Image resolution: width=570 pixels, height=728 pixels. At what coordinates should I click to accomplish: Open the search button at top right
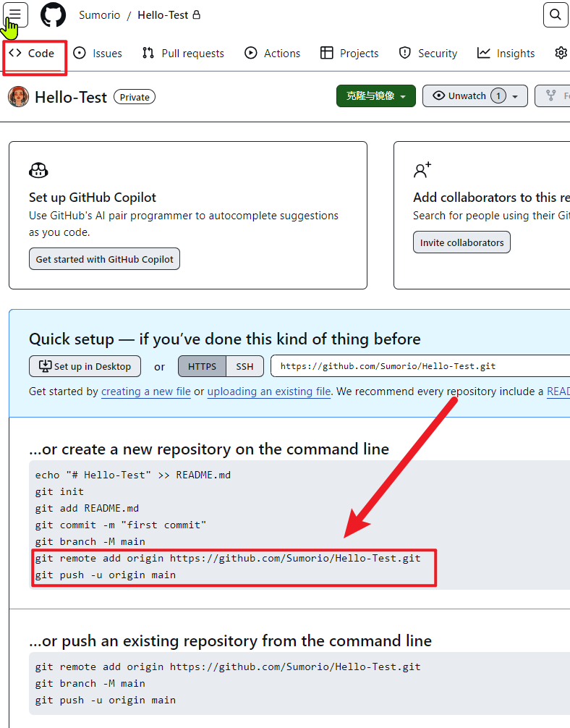tap(556, 15)
